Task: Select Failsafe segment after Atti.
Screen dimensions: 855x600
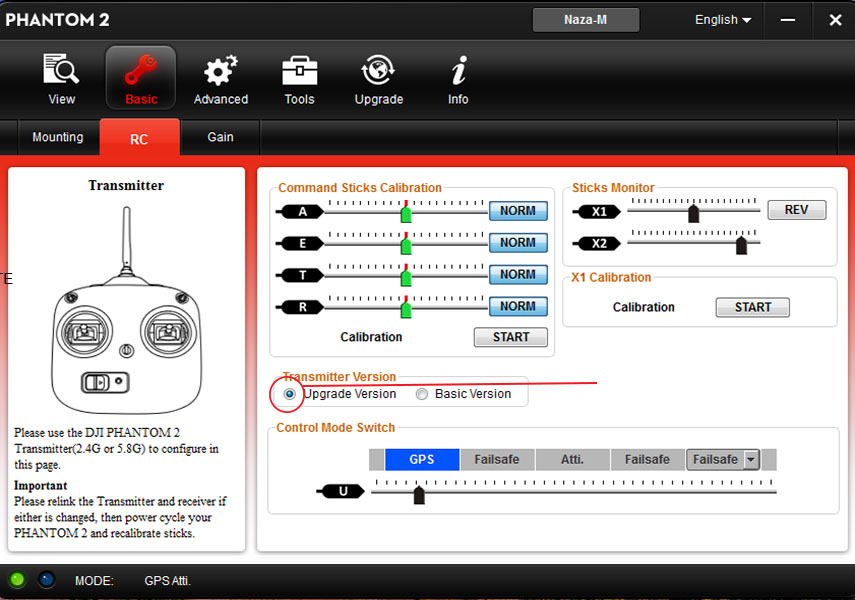Action: coord(647,459)
